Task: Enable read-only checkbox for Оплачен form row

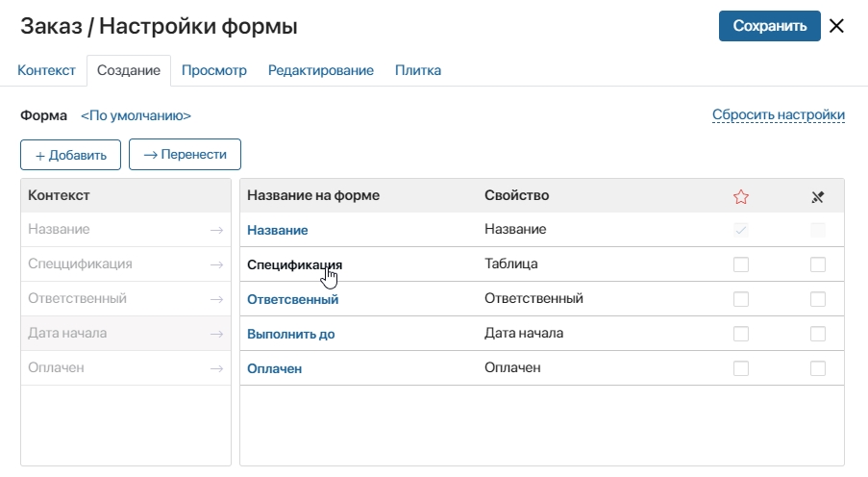Action: (818, 368)
